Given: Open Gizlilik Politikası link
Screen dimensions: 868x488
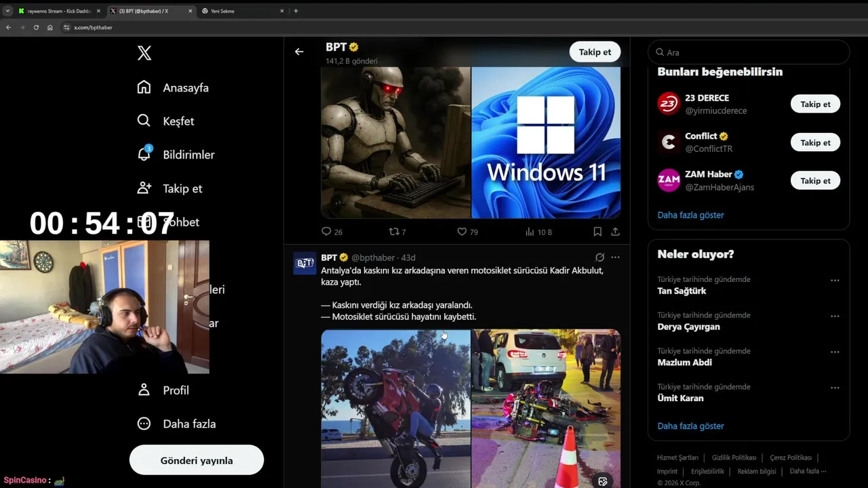Looking at the screenshot, I should pos(734,457).
